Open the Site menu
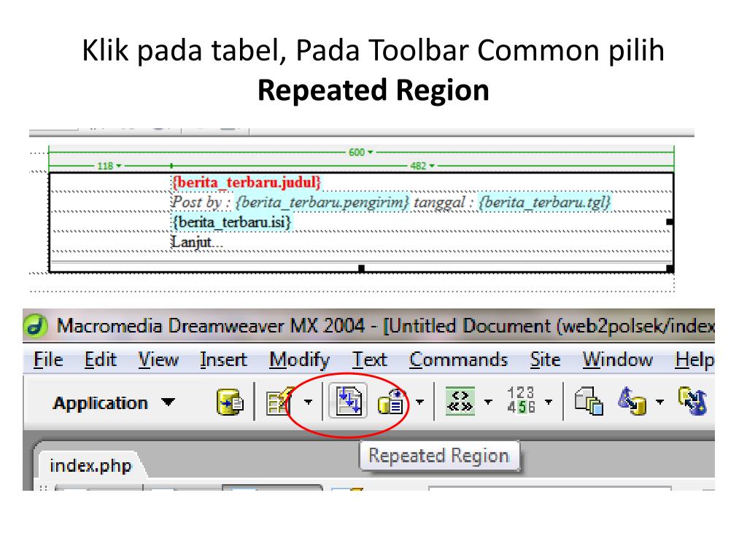The height and width of the screenshot is (560, 747). point(545,359)
